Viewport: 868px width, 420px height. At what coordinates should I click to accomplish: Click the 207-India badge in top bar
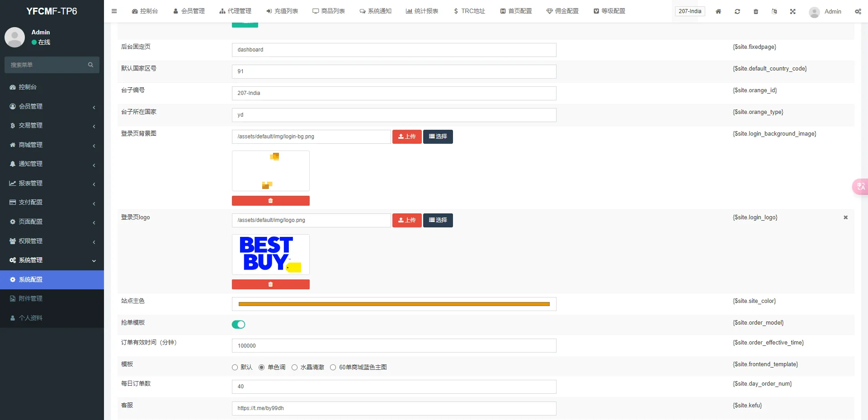(690, 11)
